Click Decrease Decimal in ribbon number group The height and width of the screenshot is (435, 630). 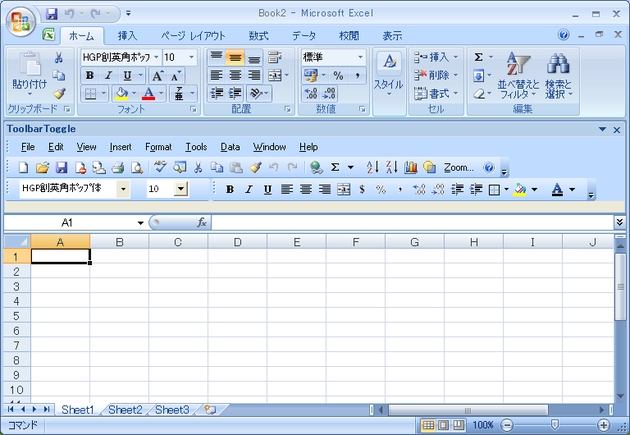[x=329, y=94]
